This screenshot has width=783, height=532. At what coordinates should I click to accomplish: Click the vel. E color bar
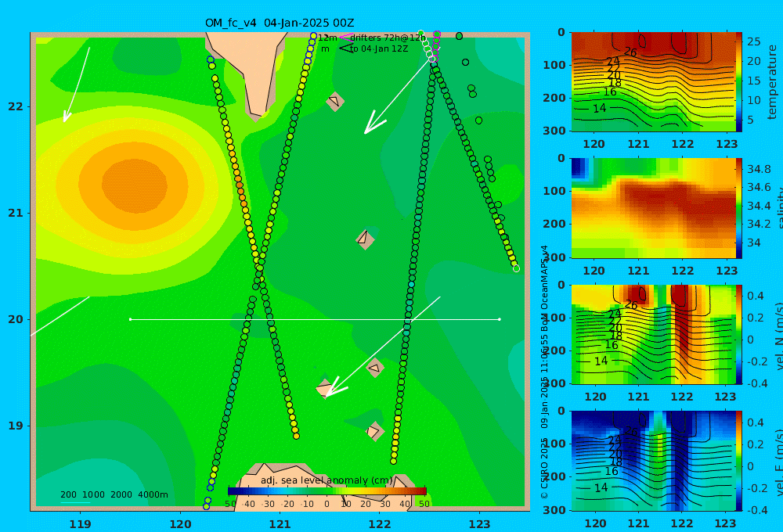pyautogui.click(x=739, y=461)
